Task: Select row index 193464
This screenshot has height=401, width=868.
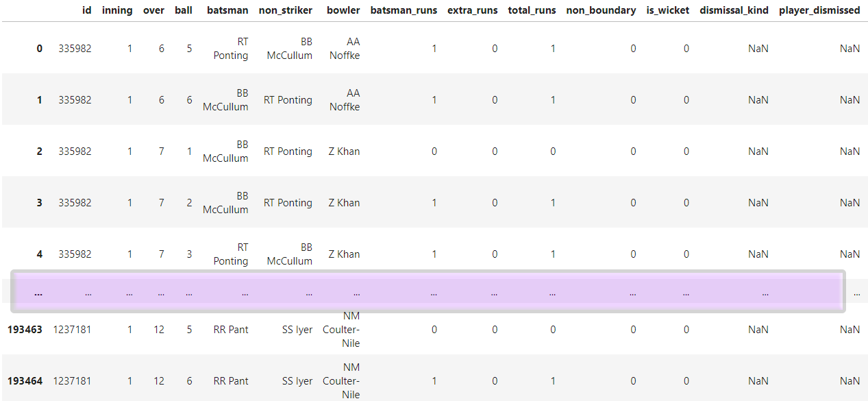Action: click(x=25, y=381)
